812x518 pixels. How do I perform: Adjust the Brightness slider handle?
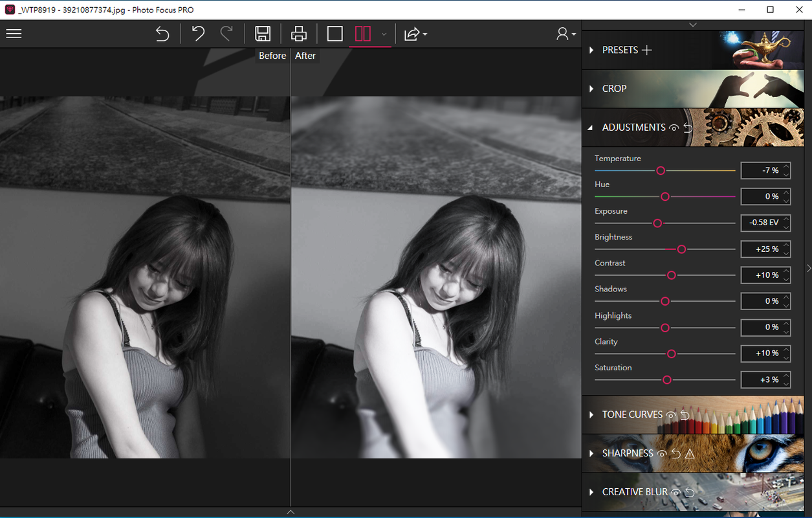[681, 249]
